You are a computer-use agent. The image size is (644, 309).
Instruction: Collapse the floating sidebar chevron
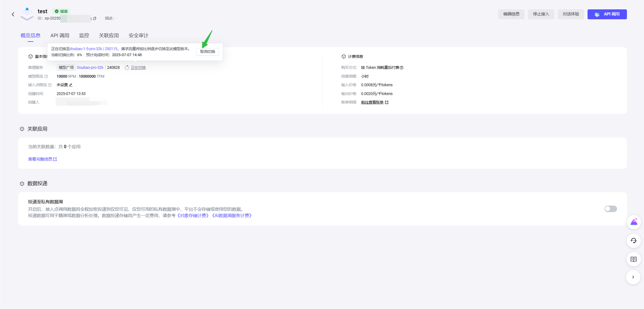coord(633,277)
